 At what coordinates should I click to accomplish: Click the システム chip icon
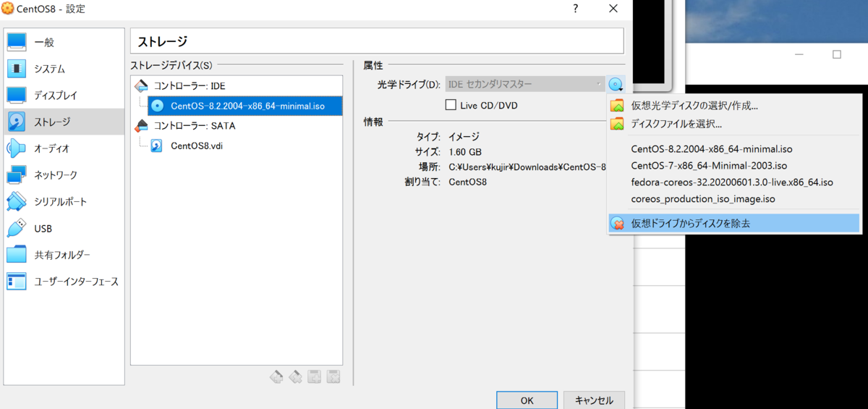click(x=17, y=69)
